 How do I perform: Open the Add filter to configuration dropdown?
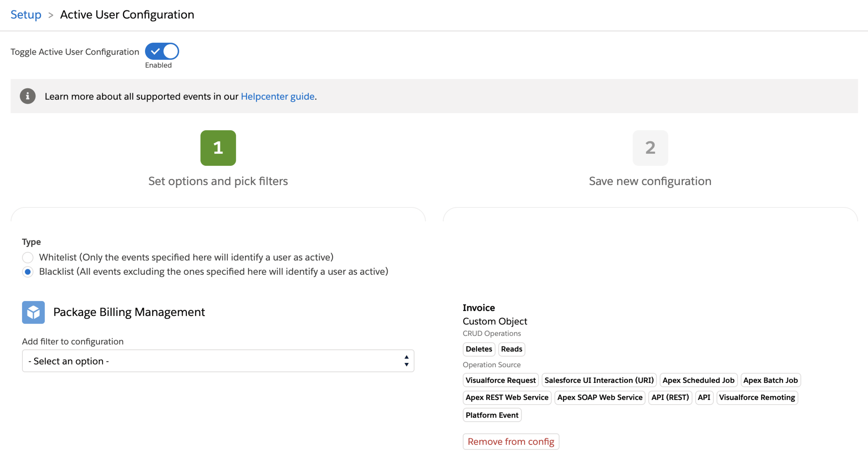click(218, 361)
